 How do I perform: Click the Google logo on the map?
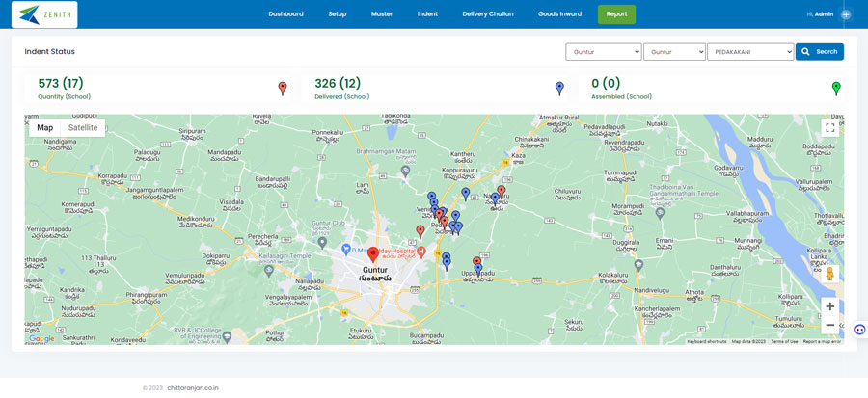(x=41, y=338)
